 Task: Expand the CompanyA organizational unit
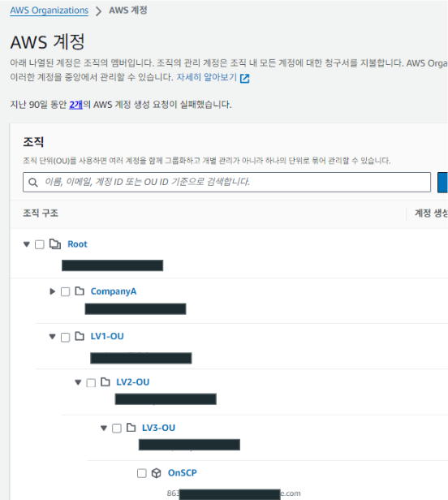click(x=52, y=291)
